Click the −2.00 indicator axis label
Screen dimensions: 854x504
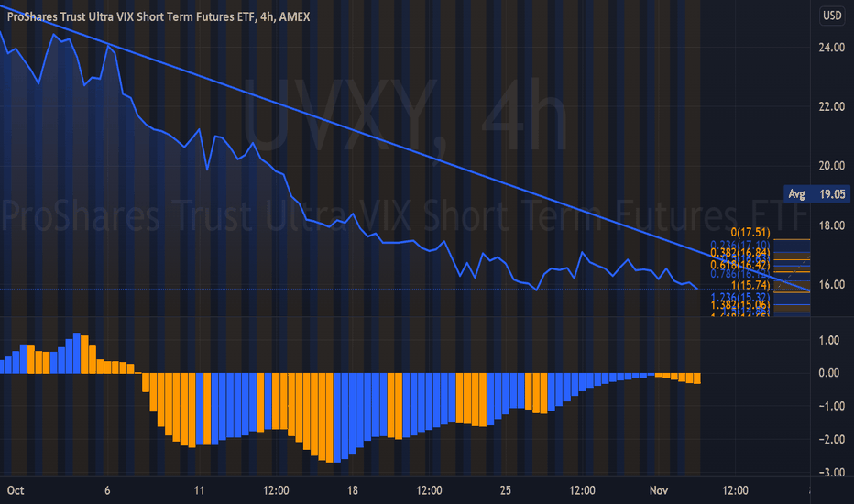[x=831, y=439]
